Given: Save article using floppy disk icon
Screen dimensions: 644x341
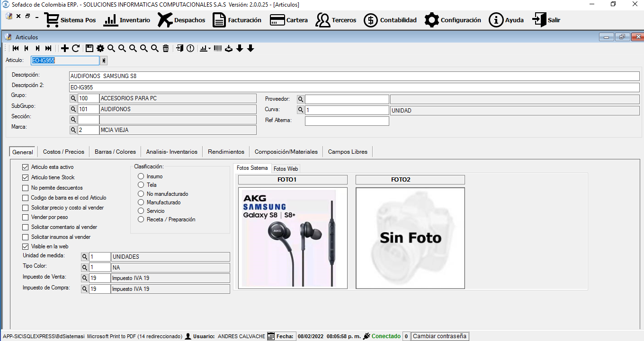Looking at the screenshot, I should 89,48.
